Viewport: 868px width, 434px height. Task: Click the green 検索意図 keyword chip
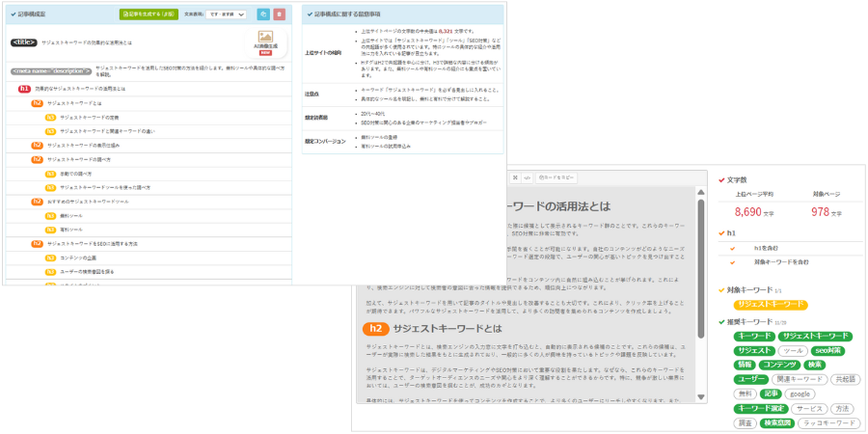click(x=776, y=423)
